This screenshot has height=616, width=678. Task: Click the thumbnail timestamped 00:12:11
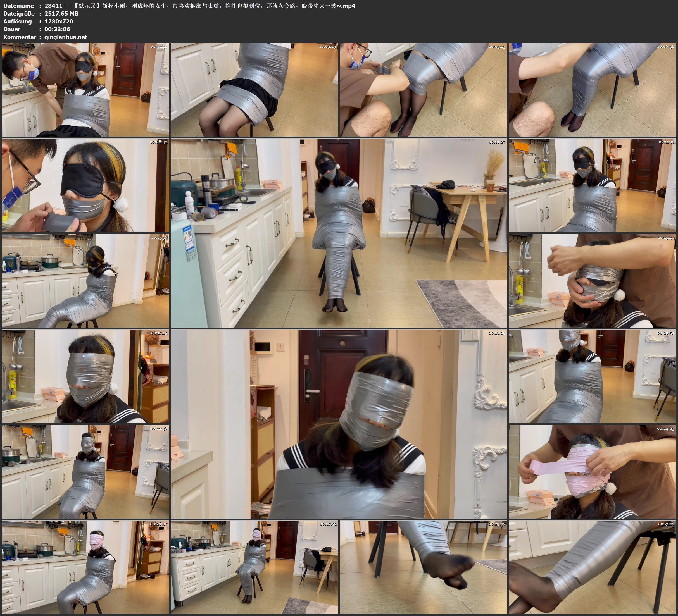tap(592, 185)
